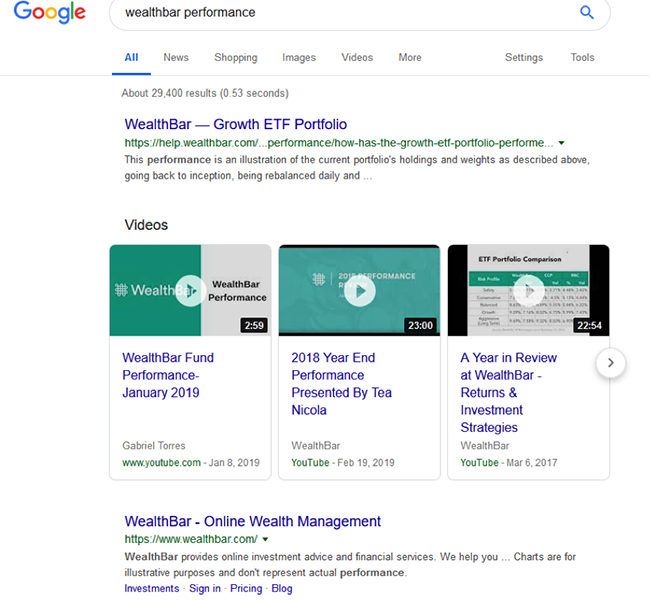Click the 23:00 duration badge
This screenshot has height=600, width=650.
420,326
